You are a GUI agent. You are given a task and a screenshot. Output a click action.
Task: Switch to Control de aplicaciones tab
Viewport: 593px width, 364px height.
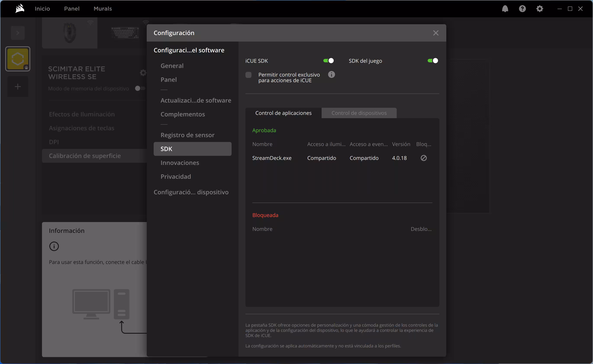point(283,113)
